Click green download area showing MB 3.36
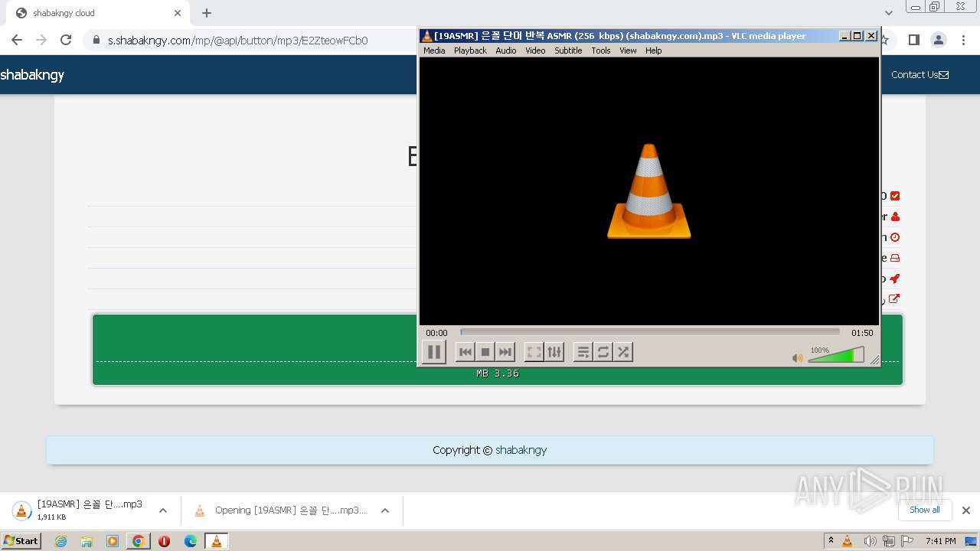 click(498, 350)
